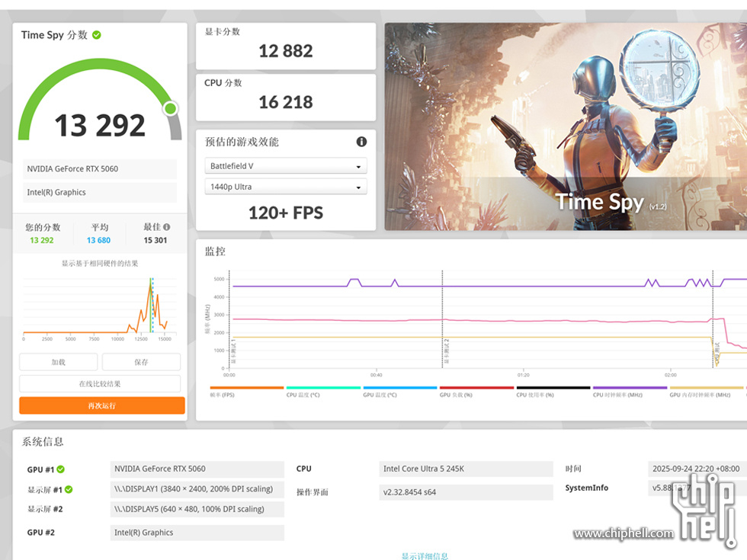This screenshot has width=747, height=560.
Task: Click the DISPLAY1 3840 × 2400 entry
Action: click(x=197, y=489)
